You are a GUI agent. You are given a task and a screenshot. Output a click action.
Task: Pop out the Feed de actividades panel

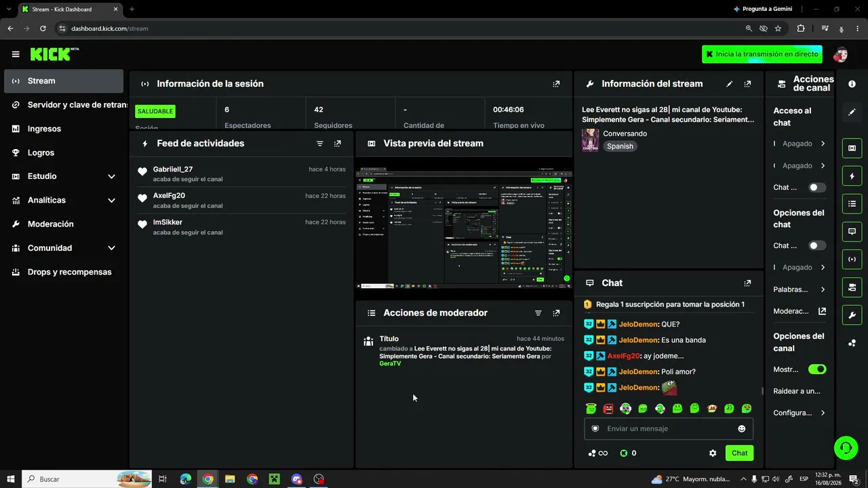337,144
